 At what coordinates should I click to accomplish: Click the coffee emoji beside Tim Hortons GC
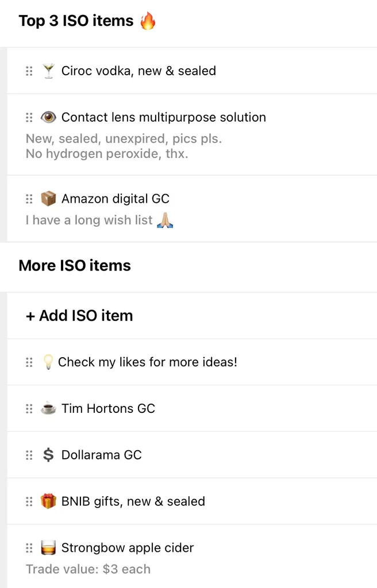pyautogui.click(x=48, y=408)
